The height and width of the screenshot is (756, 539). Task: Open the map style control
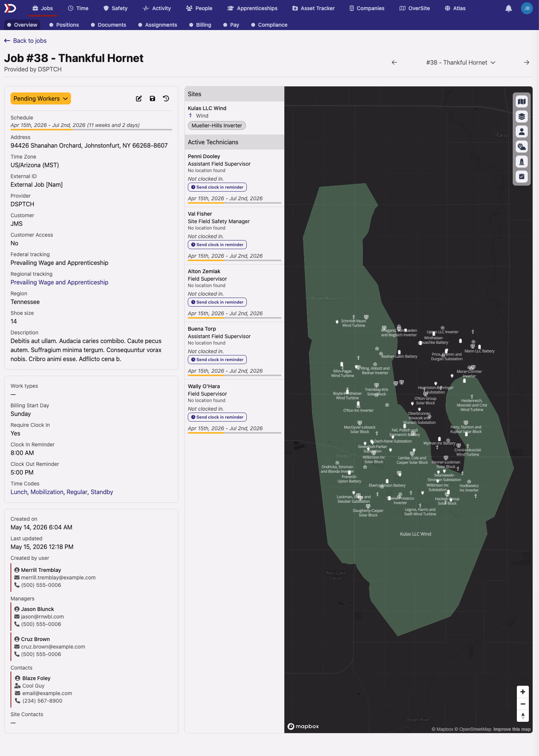point(522,101)
